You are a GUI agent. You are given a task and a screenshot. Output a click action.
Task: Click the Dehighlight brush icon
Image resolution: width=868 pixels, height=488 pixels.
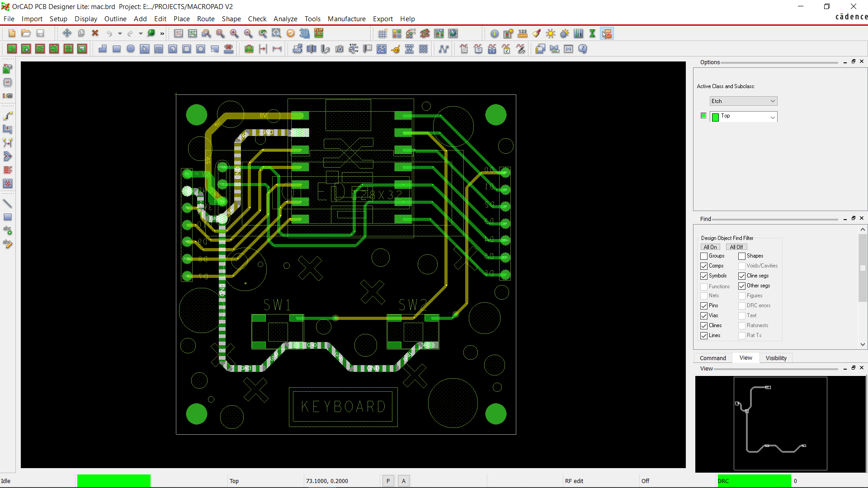tap(537, 33)
